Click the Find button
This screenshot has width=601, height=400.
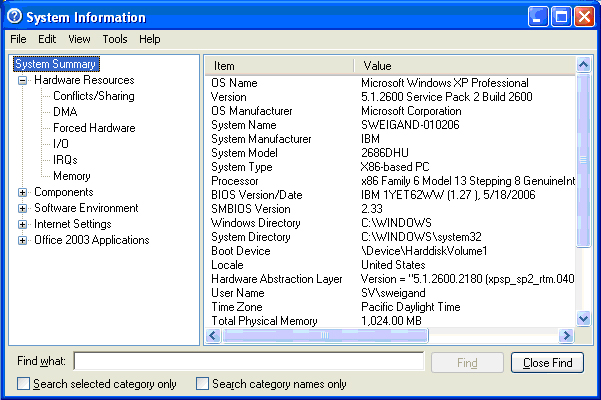(467, 362)
